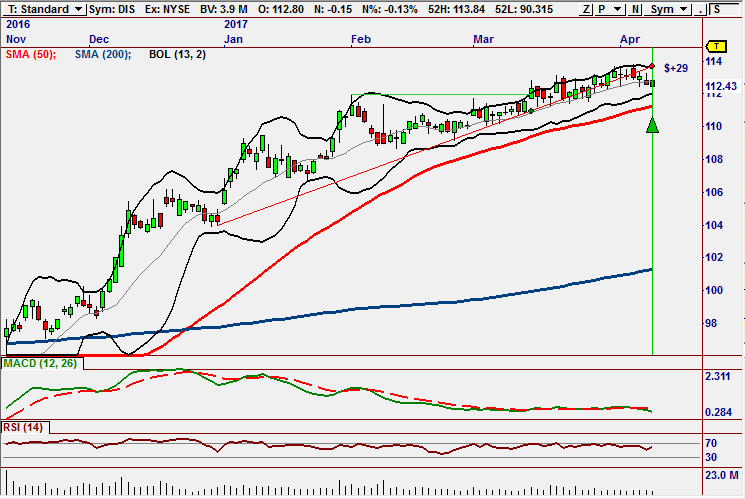Click the Dec month label on timeline
The image size is (745, 499).
[99, 39]
